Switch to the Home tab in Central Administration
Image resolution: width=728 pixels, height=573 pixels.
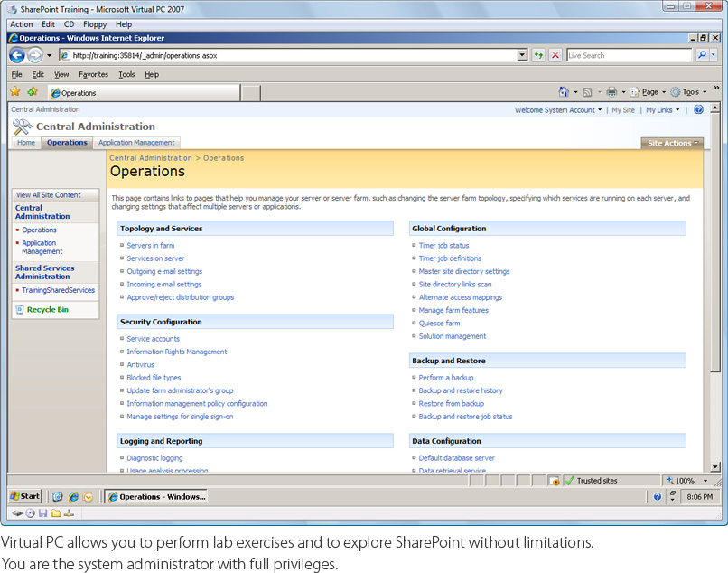pos(26,143)
